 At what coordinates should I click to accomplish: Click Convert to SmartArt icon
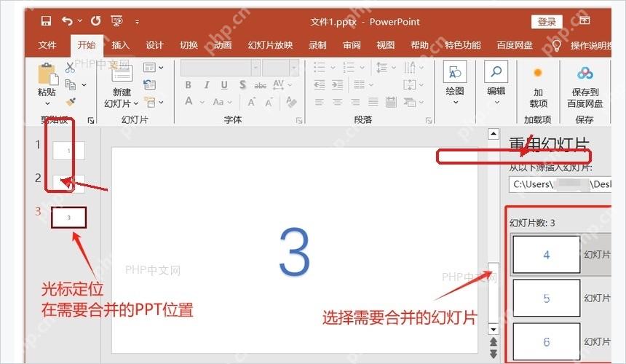pos(409,103)
